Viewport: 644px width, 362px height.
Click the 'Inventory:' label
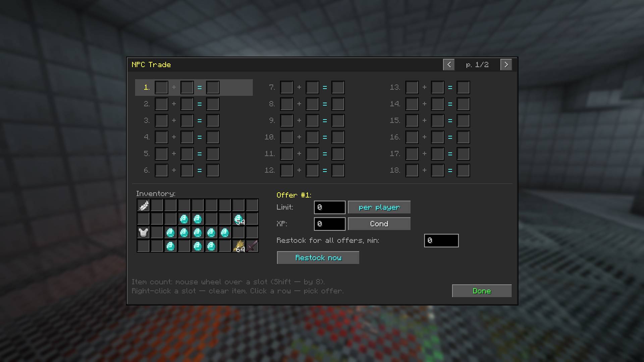156,194
